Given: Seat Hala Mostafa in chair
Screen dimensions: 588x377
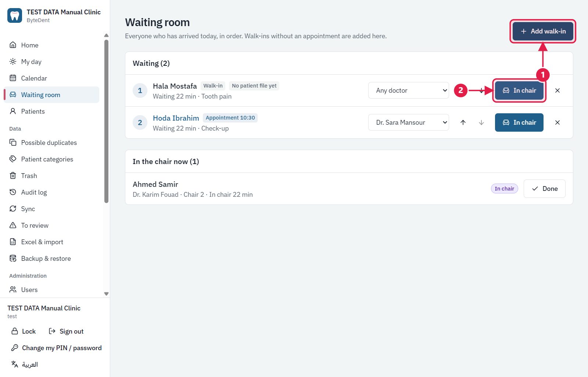Looking at the screenshot, I should [519, 90].
